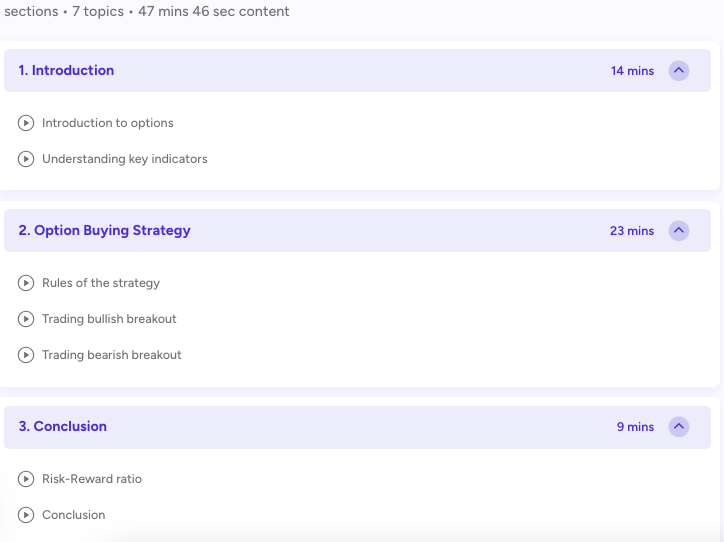Collapse the Option Buying Strategy chevron
The image size is (724, 542).
[679, 230]
